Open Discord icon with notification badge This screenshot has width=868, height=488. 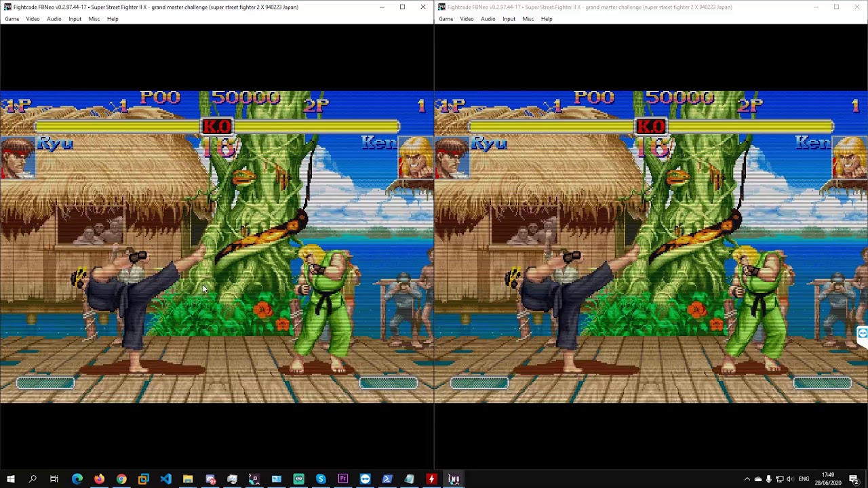point(210,479)
